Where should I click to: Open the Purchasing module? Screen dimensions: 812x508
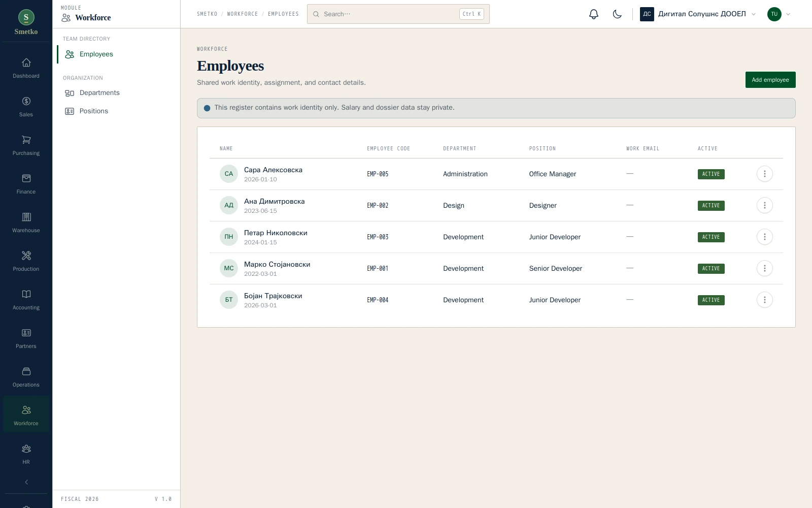point(26,145)
